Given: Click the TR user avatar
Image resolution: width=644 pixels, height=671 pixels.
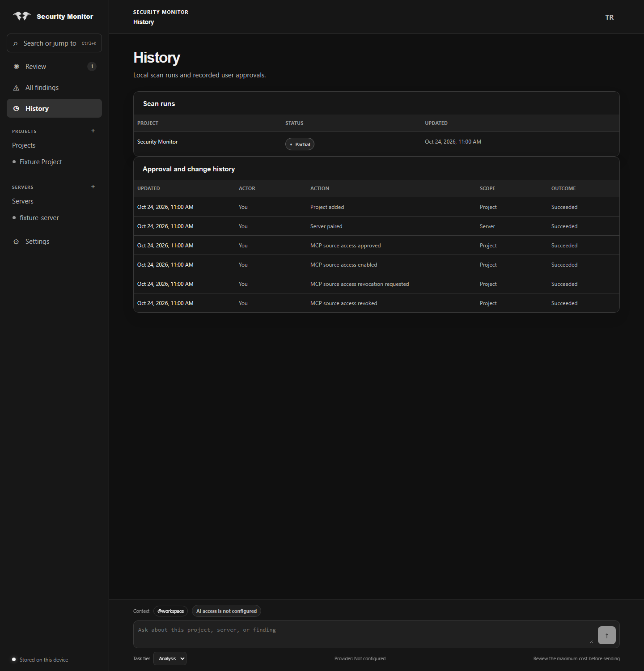Looking at the screenshot, I should click(610, 17).
